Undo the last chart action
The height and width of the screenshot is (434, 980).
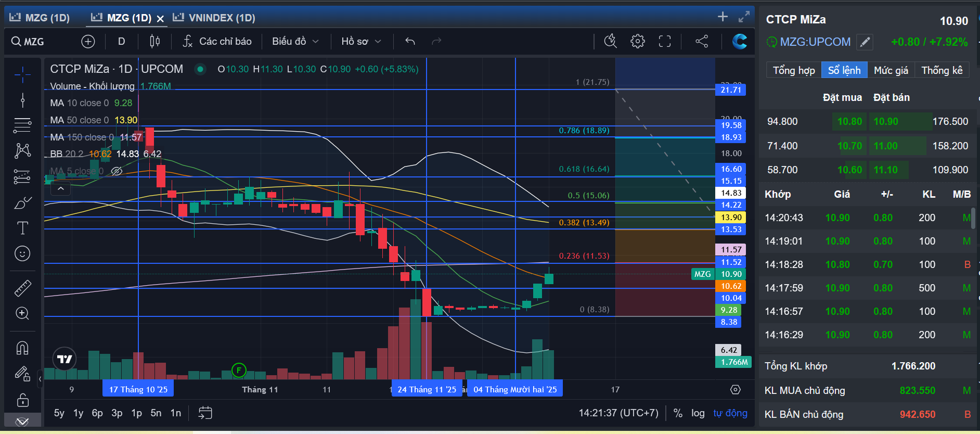[410, 42]
